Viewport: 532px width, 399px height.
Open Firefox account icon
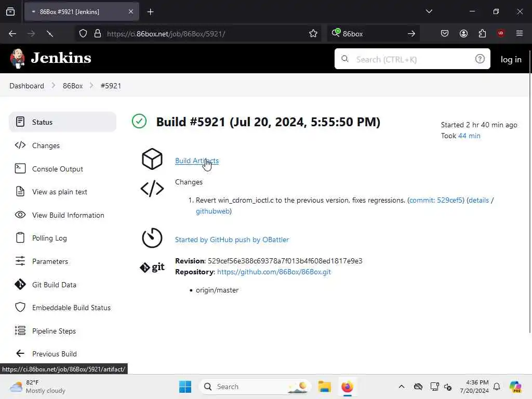[x=463, y=33]
